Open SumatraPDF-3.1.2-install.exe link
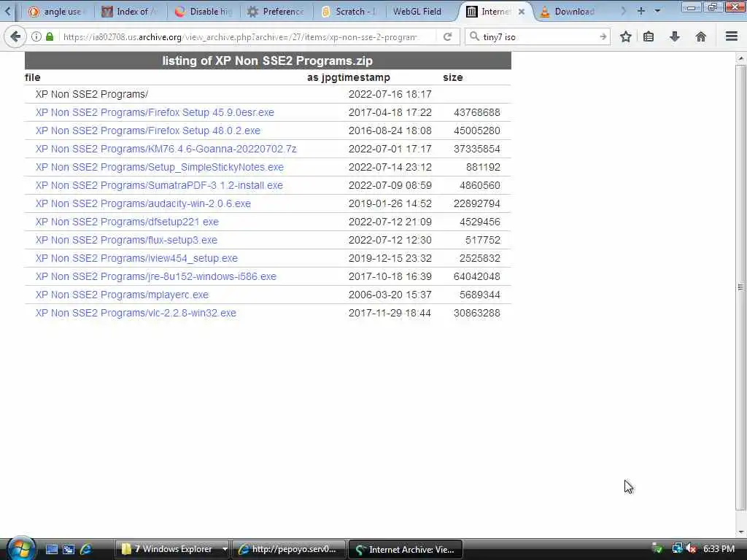 [x=159, y=185]
